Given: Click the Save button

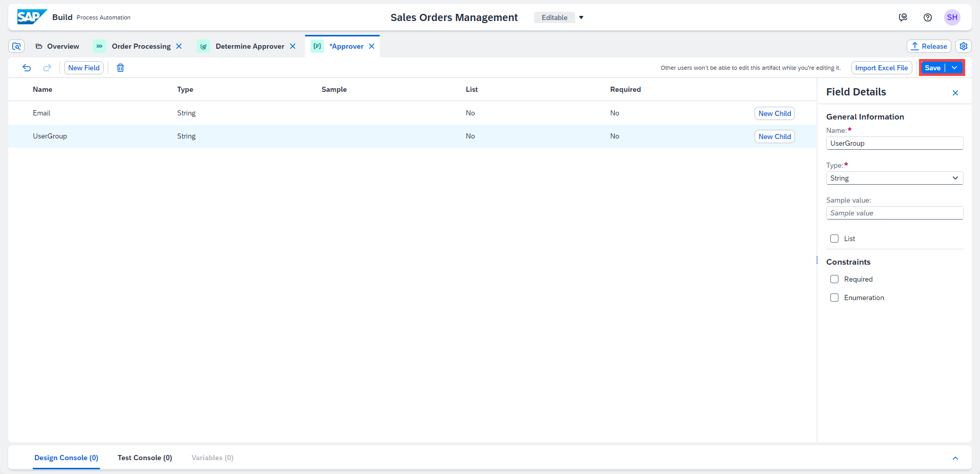Looking at the screenshot, I should 932,68.
